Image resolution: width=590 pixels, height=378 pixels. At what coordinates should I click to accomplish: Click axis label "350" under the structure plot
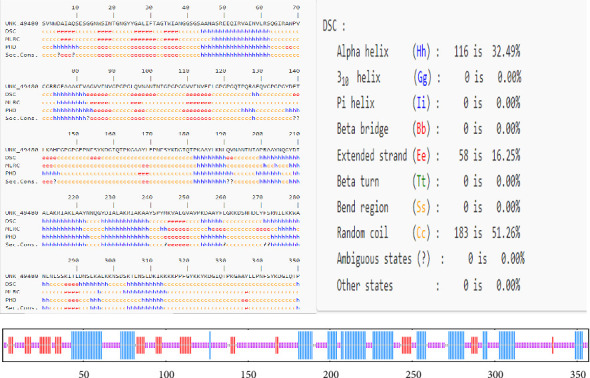(x=578, y=373)
